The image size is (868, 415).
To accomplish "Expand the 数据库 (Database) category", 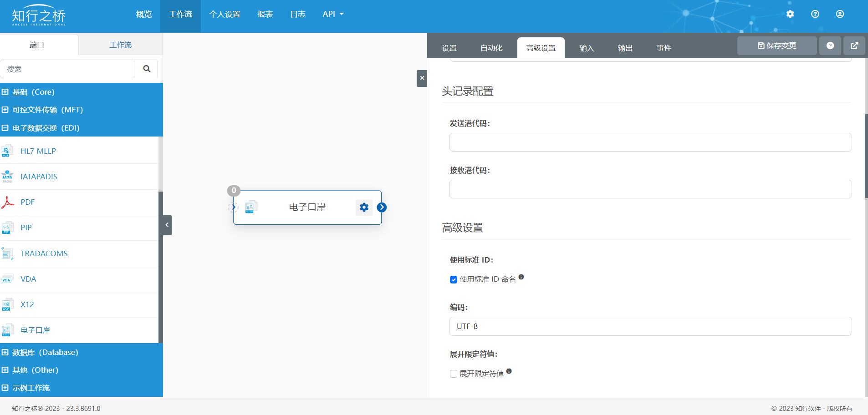I will (5, 352).
